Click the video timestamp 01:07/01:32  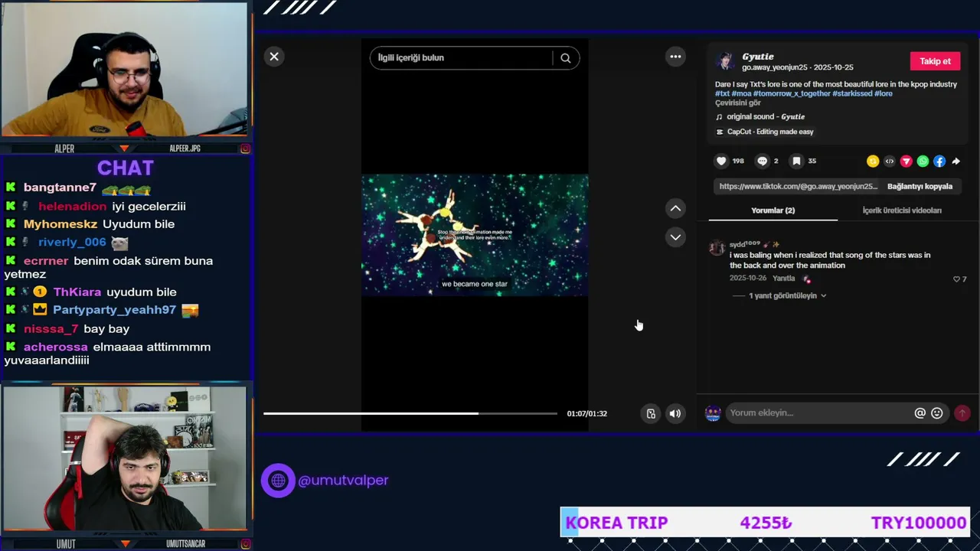click(x=587, y=414)
